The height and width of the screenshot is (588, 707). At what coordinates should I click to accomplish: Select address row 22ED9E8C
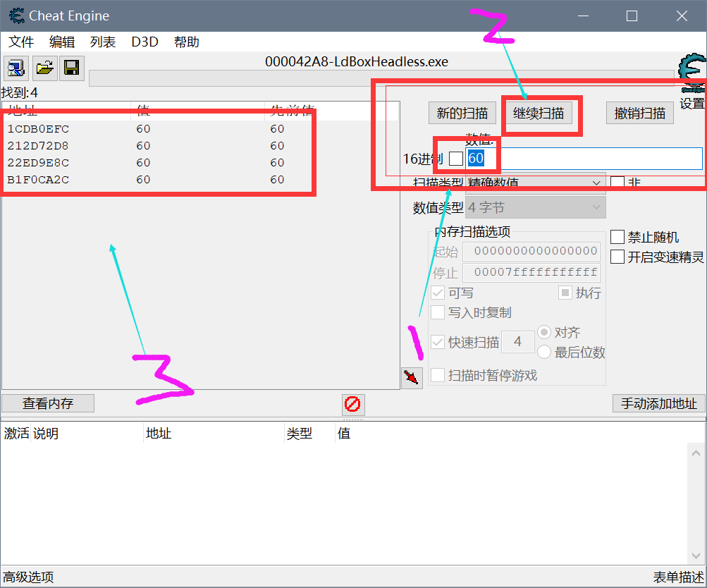pos(201,163)
